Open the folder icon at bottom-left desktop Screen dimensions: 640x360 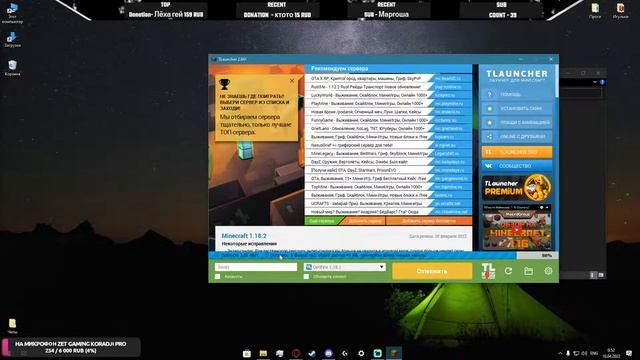tap(12, 326)
